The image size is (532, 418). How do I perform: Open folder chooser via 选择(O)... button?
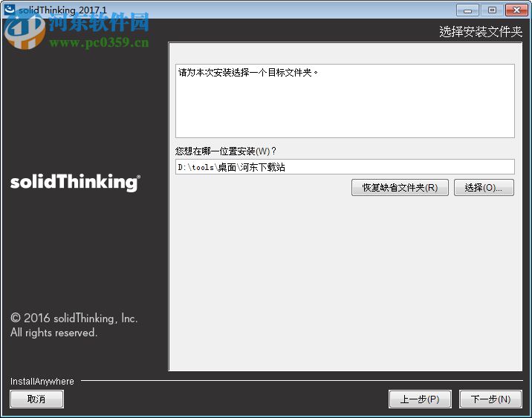pos(484,188)
